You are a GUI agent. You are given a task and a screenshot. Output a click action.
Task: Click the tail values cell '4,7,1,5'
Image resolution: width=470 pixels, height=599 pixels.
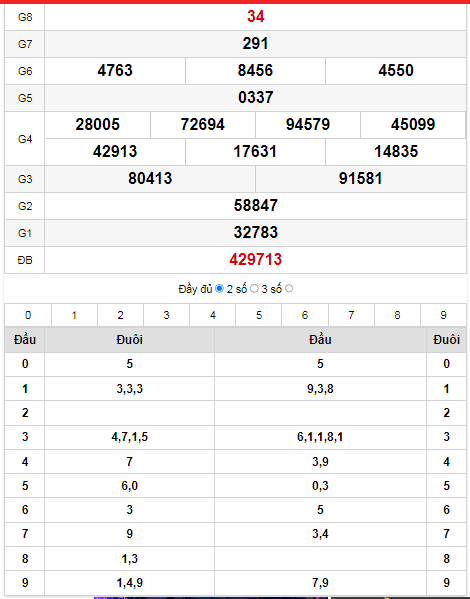(130, 437)
